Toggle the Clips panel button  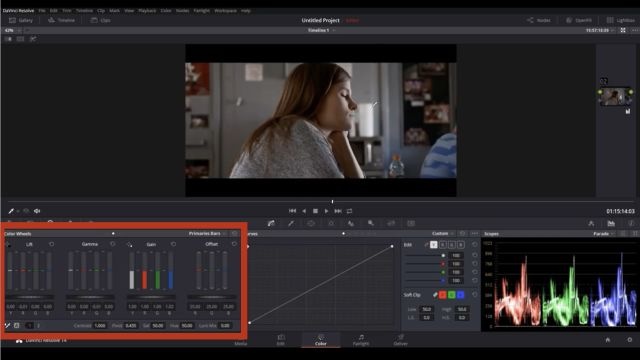(x=101, y=20)
